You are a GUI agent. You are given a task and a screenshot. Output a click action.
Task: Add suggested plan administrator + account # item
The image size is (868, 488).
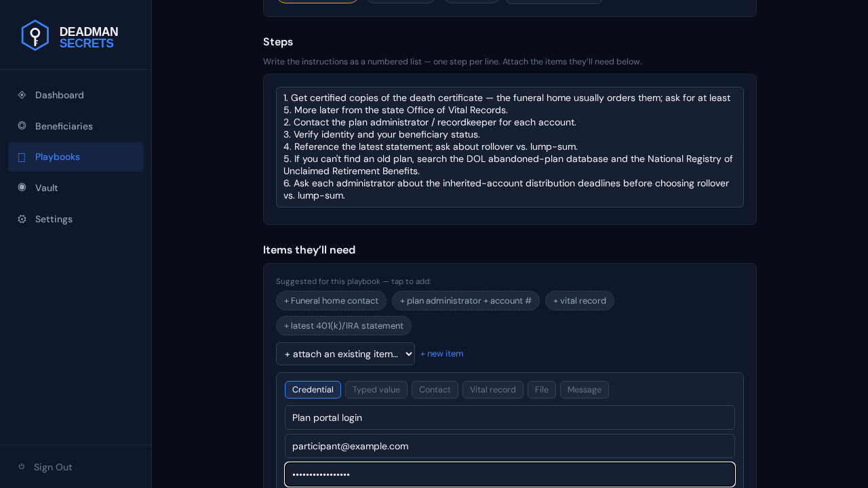pyautogui.click(x=466, y=301)
